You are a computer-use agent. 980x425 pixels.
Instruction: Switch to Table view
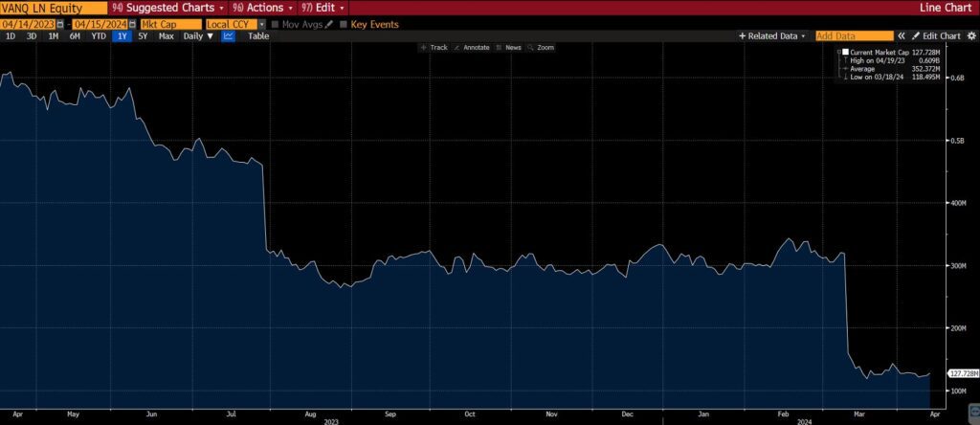coord(258,35)
